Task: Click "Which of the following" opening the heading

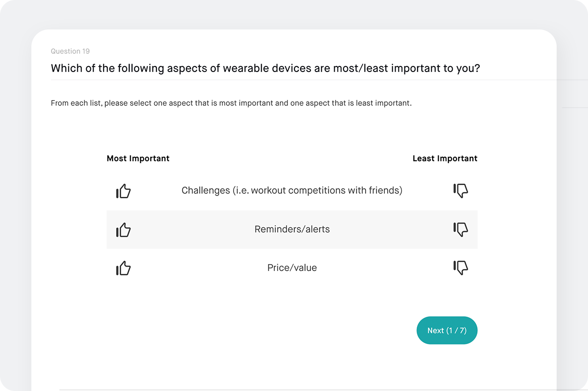Action: pyautogui.click(x=96, y=68)
